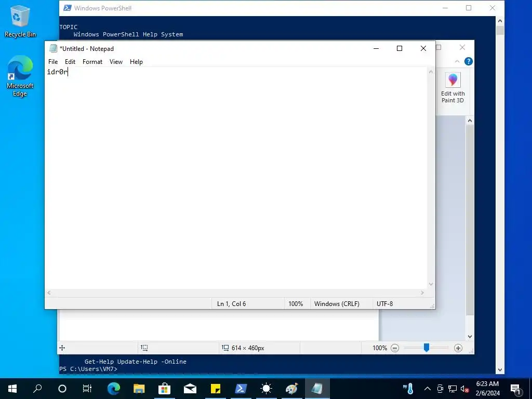Open Task View on the taskbar

87,389
